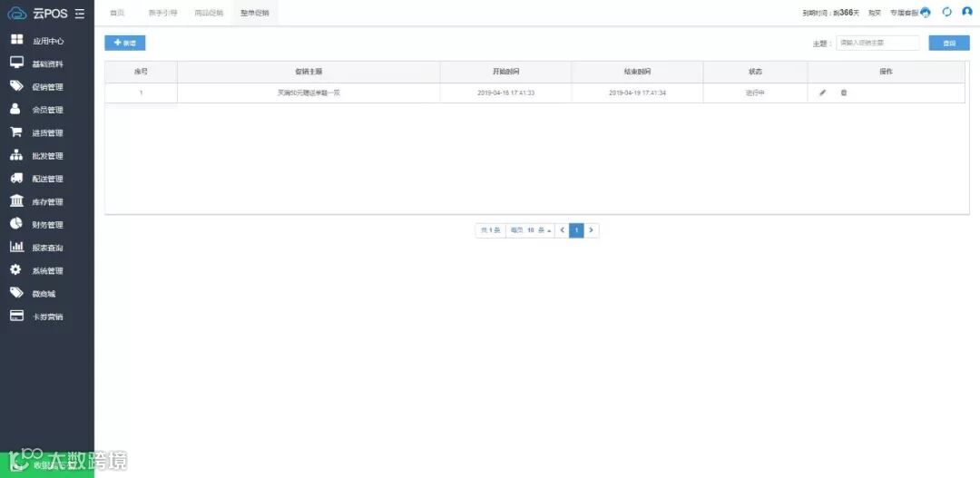Open 卡券营销 in the sidebar
980x478 pixels.
coord(47,317)
